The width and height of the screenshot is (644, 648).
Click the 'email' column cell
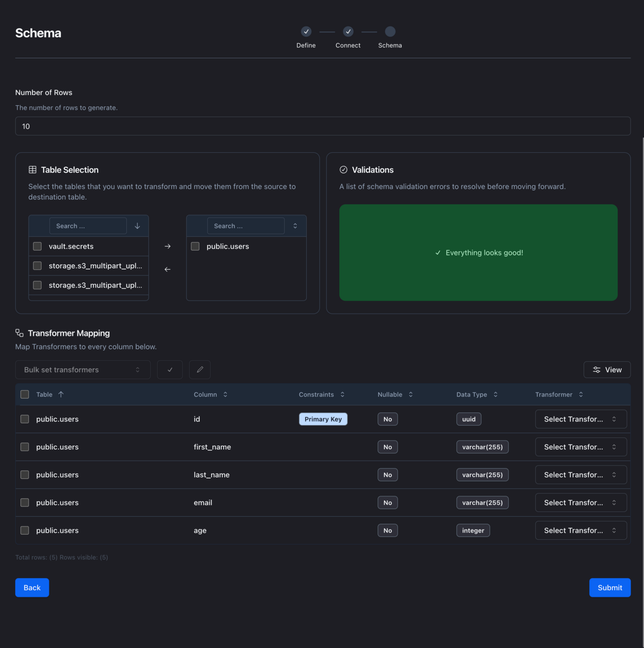coord(203,503)
